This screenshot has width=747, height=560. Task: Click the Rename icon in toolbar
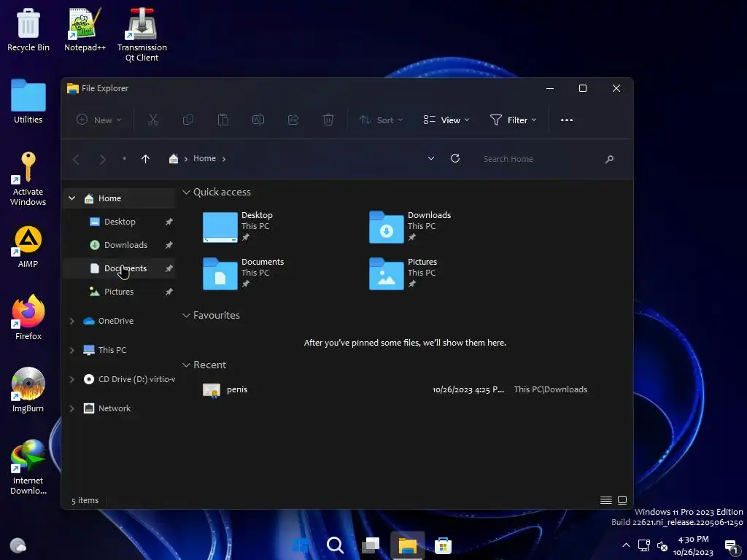point(258,120)
